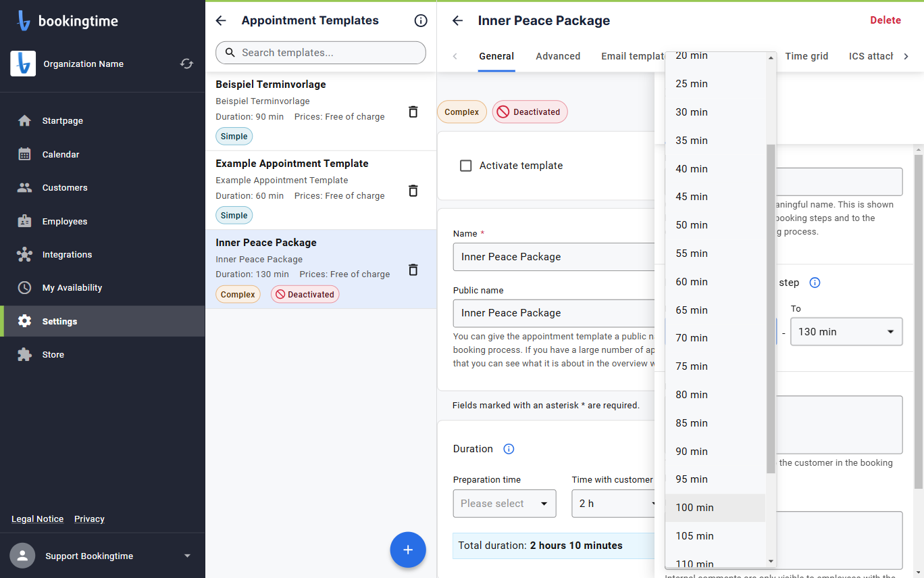Viewport: 924px width, 578px height.
Task: Delete Example Appointment Template with trash icon
Action: (413, 191)
